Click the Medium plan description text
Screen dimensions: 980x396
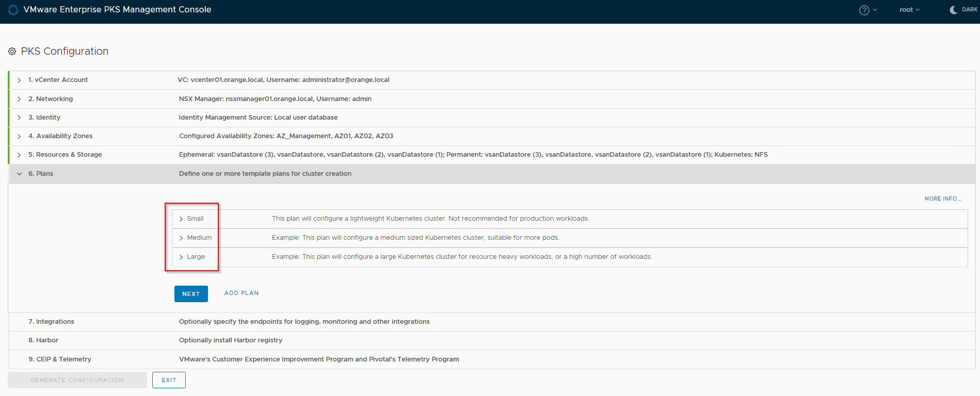(x=415, y=238)
